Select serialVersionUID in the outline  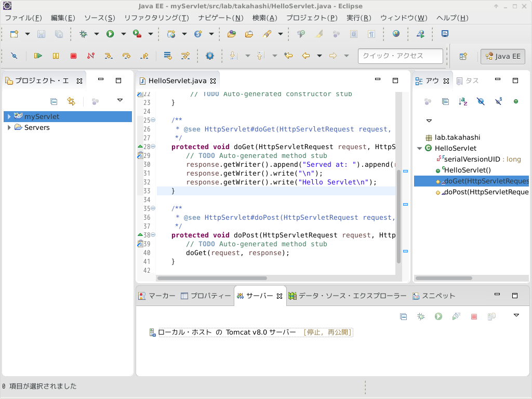[x=478, y=159]
